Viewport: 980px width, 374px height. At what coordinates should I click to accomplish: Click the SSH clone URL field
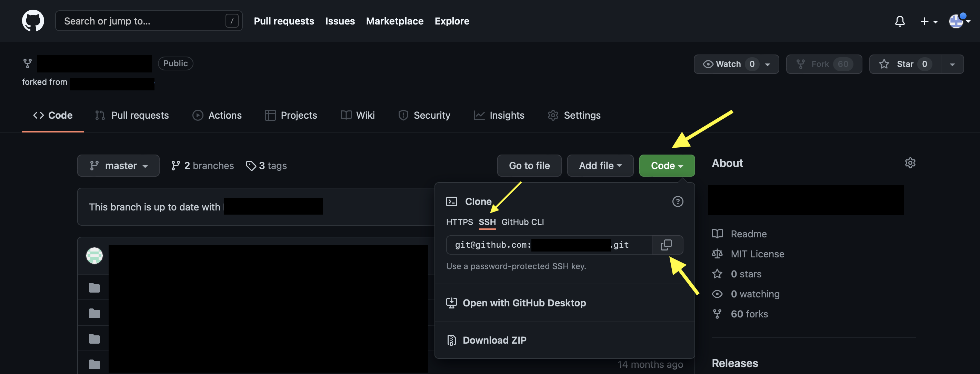coord(549,245)
